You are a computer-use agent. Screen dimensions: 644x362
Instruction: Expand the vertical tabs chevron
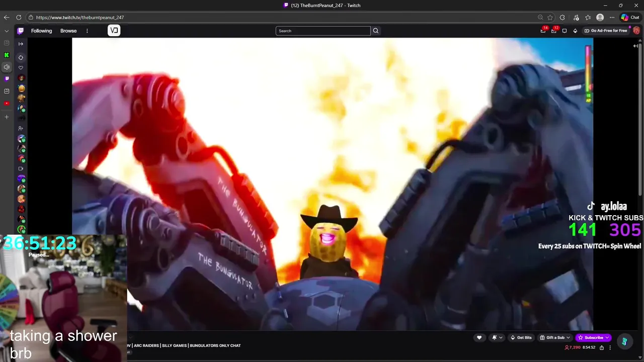(x=7, y=31)
